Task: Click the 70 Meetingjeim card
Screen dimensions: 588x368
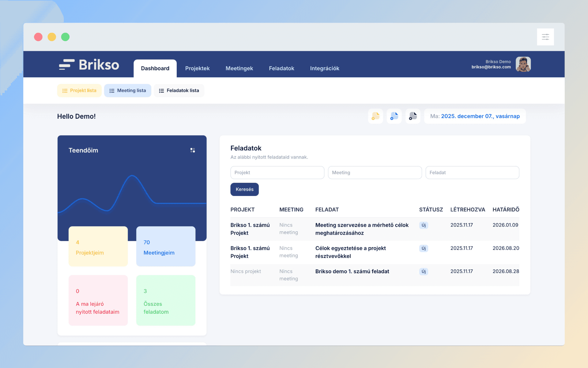Action: [166, 247]
